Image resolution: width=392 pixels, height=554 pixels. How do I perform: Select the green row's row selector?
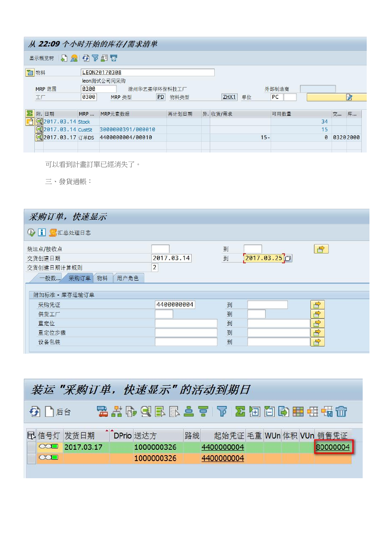pyautogui.click(x=31, y=448)
